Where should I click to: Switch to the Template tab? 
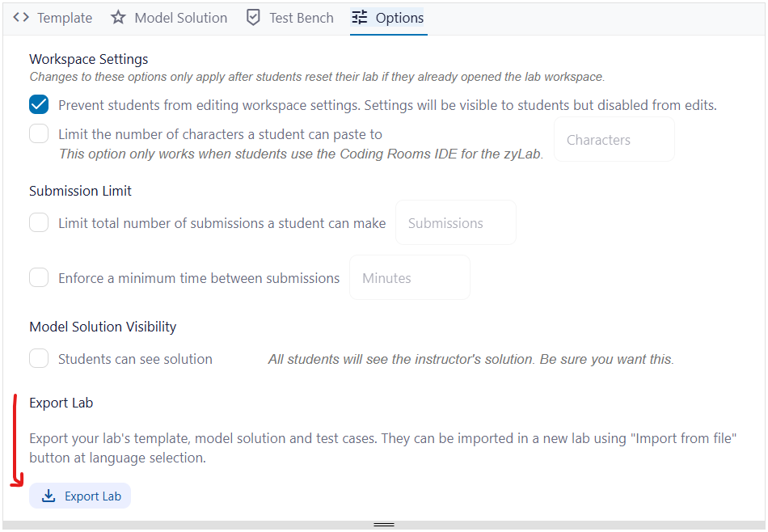point(64,17)
